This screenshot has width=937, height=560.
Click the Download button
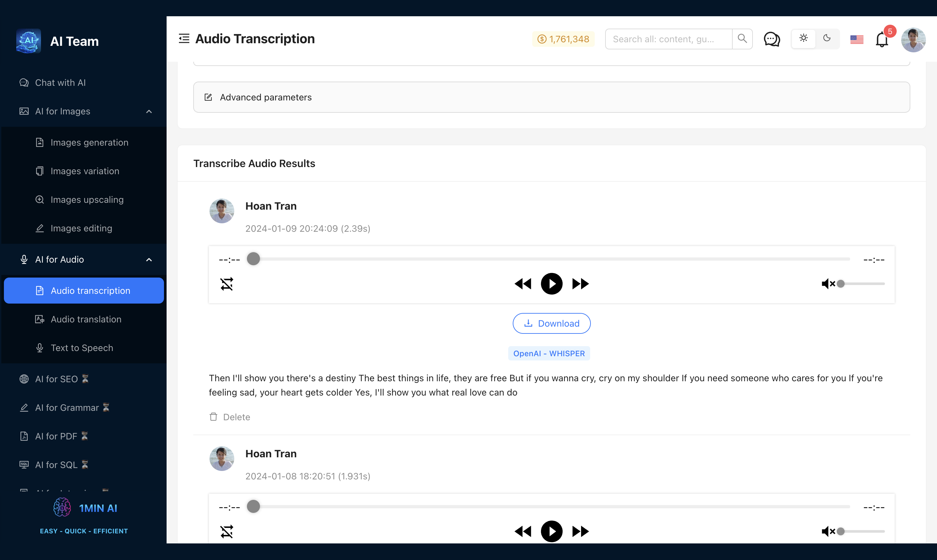[x=551, y=323]
